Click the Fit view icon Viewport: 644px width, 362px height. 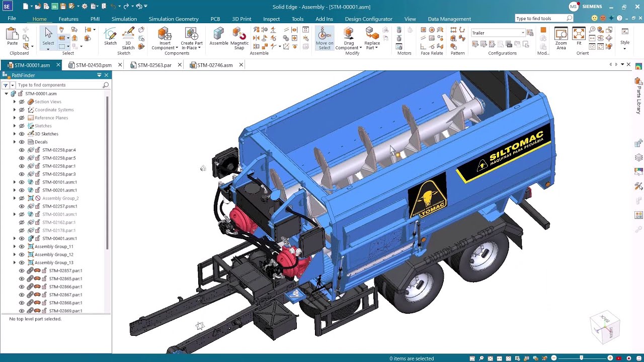(579, 34)
